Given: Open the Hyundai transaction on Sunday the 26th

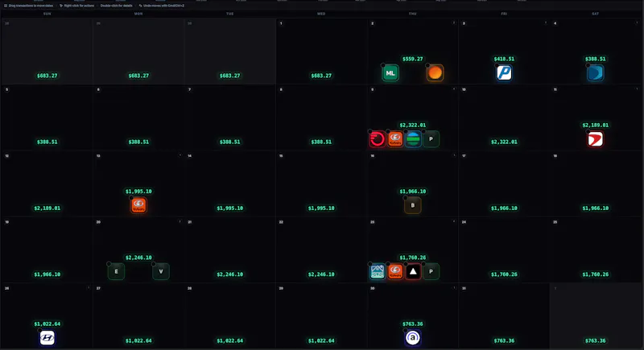Looking at the screenshot, I should [x=47, y=338].
